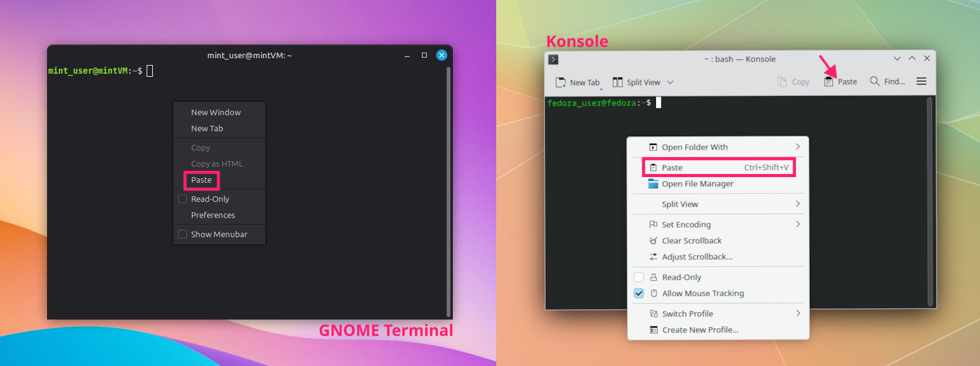The height and width of the screenshot is (366, 980).
Task: Click the Copy icon in Konsole toolbar
Action: [x=782, y=82]
